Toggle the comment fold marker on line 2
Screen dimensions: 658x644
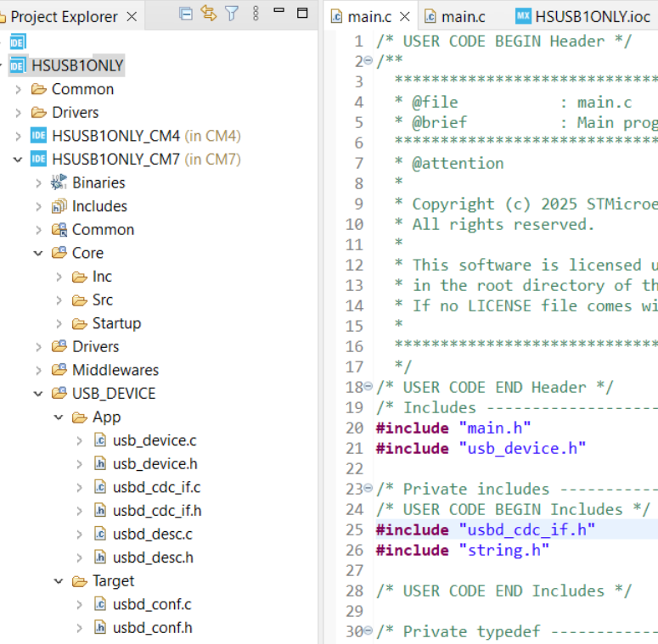point(368,61)
